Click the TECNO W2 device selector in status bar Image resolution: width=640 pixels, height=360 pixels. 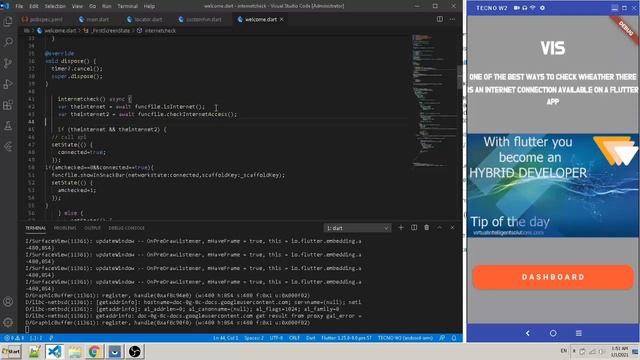(405, 338)
